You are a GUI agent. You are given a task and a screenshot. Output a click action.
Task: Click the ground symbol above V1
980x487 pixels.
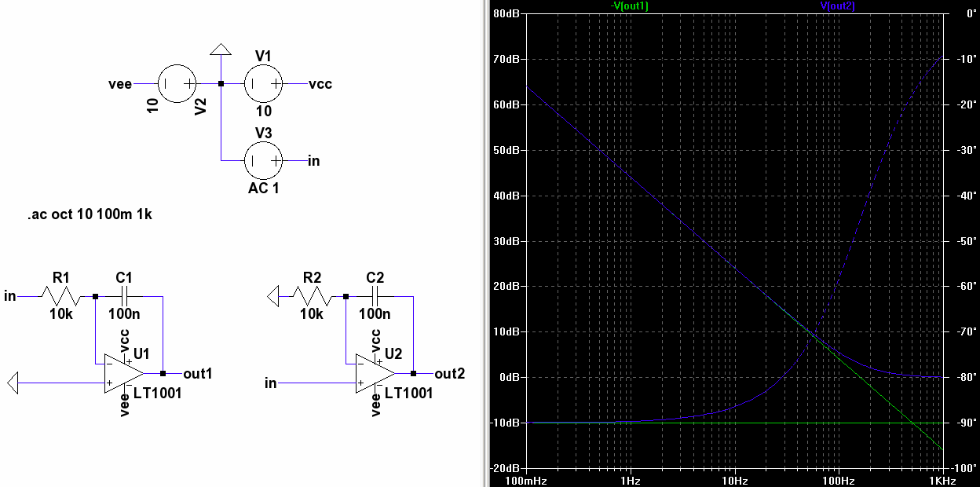221,49
